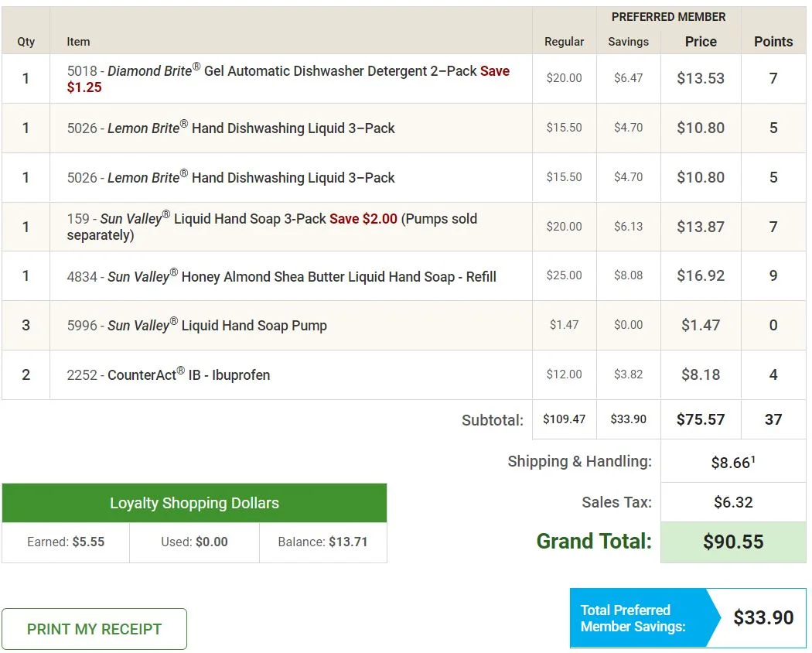Click the quantity 2 for Ibuprofen
812x653 pixels.
[26, 374]
